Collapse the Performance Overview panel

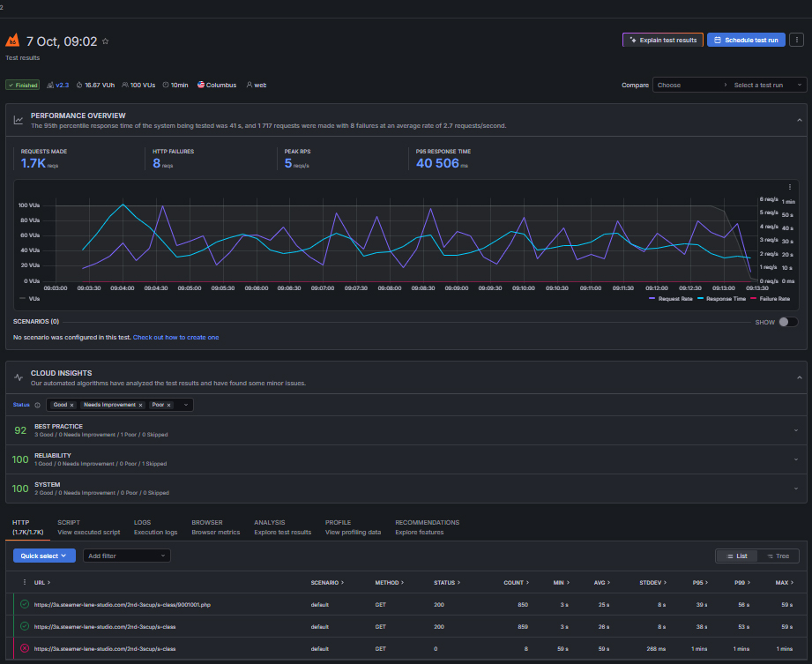(799, 120)
